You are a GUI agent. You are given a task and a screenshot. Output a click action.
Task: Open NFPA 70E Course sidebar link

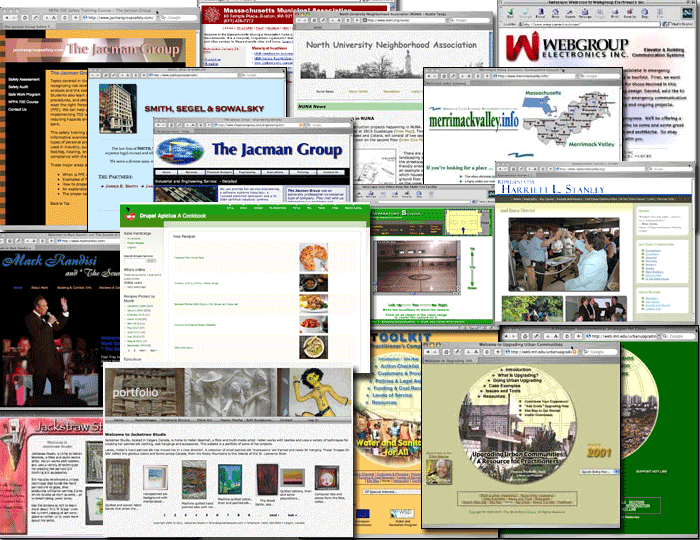[23, 102]
